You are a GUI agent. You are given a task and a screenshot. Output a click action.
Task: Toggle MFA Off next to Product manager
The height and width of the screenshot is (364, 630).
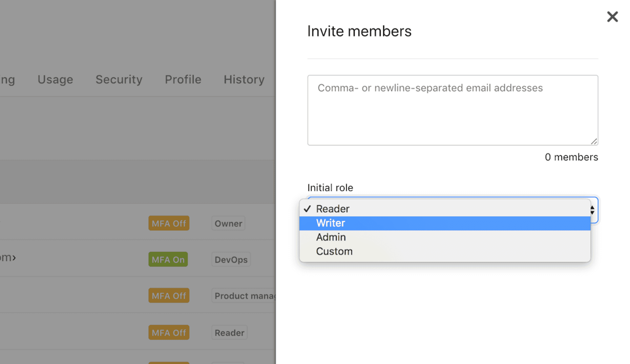click(169, 295)
